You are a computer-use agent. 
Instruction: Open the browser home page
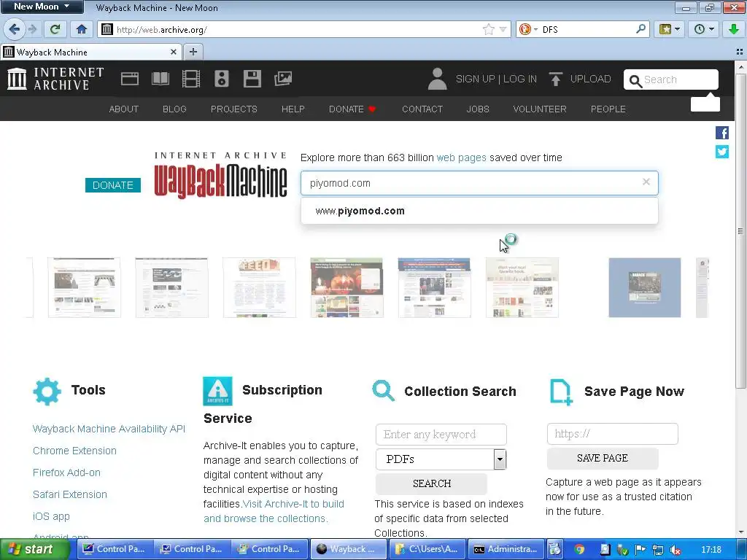point(82,29)
